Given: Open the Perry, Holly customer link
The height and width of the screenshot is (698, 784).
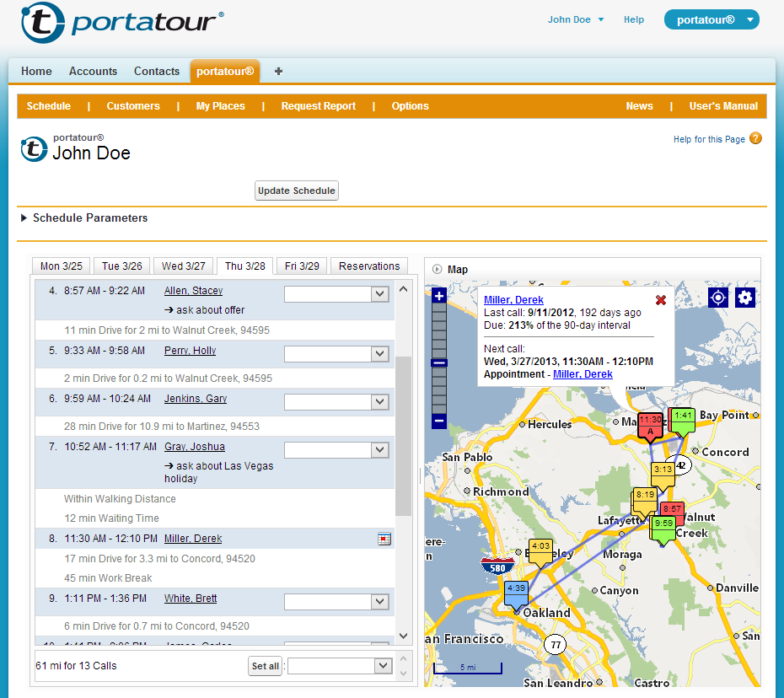Looking at the screenshot, I should click(x=190, y=351).
